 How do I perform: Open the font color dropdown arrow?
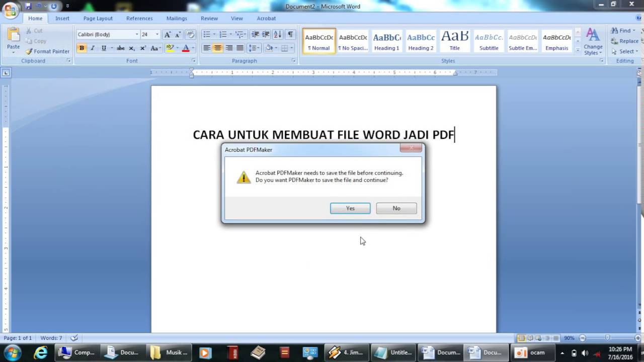point(193,48)
